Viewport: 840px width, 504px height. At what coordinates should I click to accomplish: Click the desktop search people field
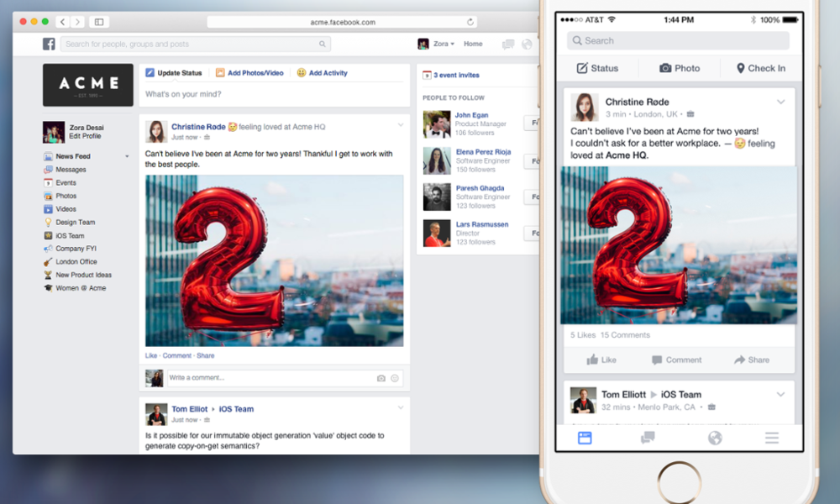pyautogui.click(x=195, y=44)
